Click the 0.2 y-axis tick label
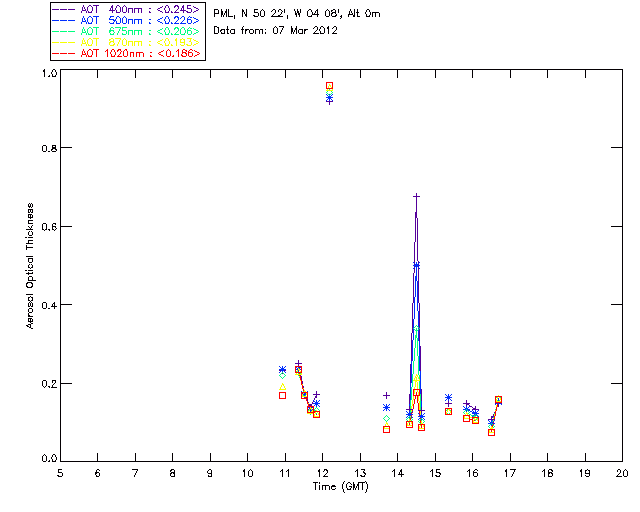640x512 pixels. (x=49, y=384)
